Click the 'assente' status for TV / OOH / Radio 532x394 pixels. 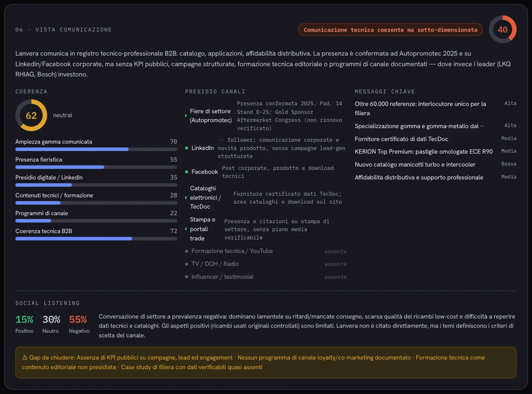tap(335, 264)
